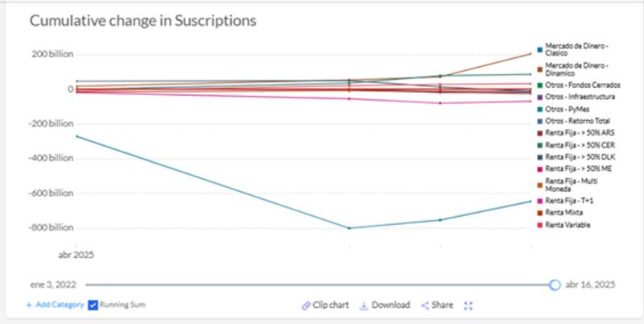
Task: Select Renta Mixta in the legend
Action: [563, 212]
